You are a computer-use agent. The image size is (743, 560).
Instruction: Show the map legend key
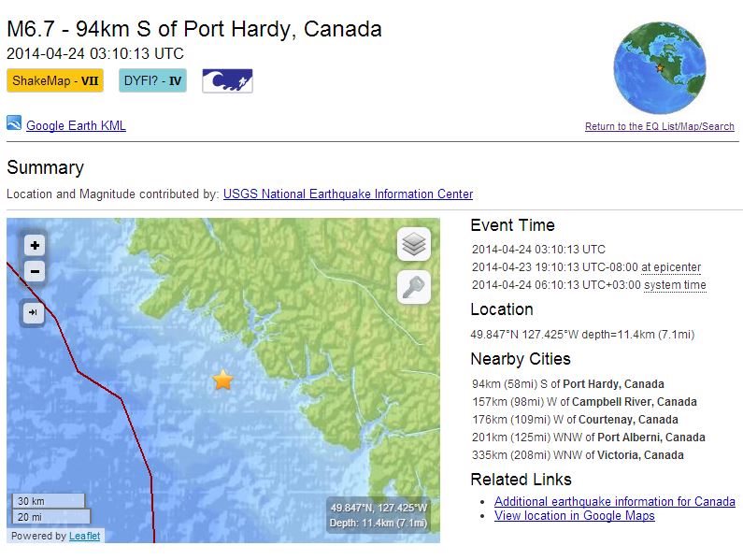click(414, 287)
